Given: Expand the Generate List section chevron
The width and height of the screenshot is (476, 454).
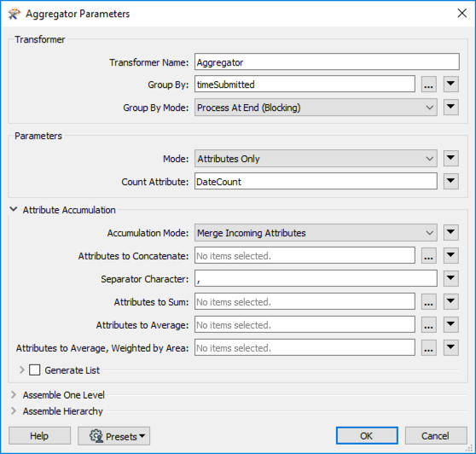Looking at the screenshot, I should pyautogui.click(x=21, y=370).
